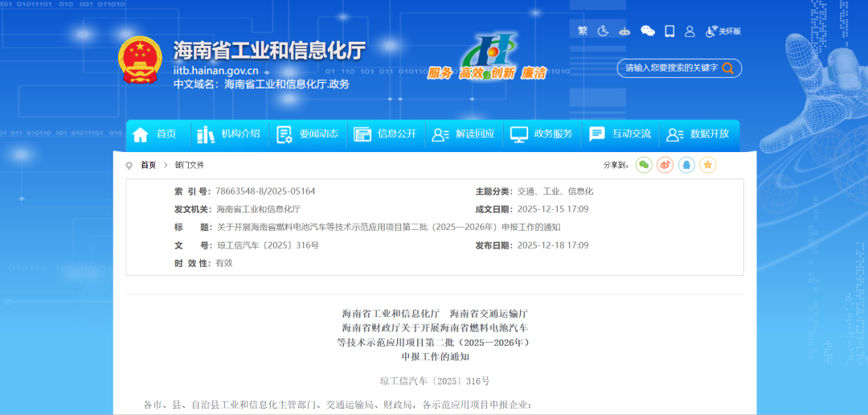Click 中文域名 line under site title

pos(261,84)
